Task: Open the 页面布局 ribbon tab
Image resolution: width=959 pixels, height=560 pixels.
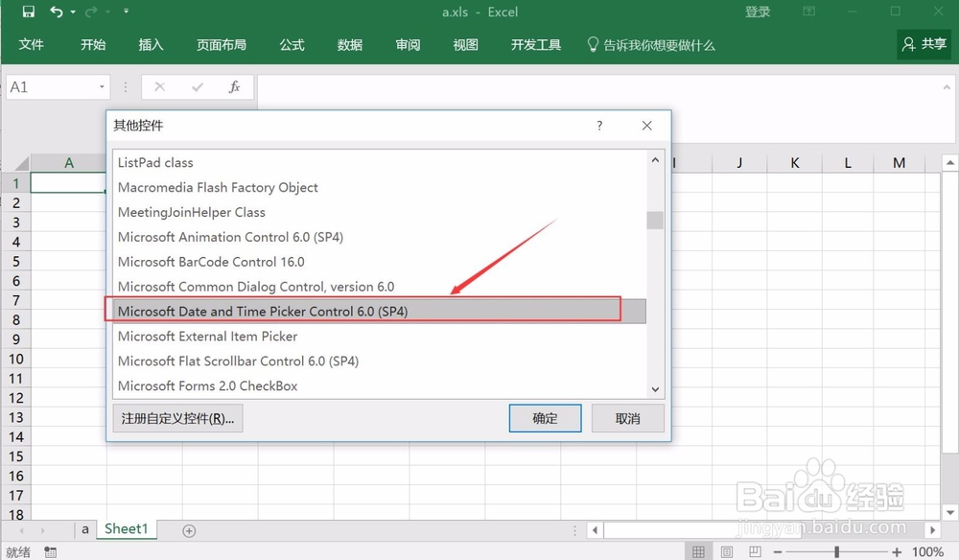Action: pyautogui.click(x=222, y=45)
